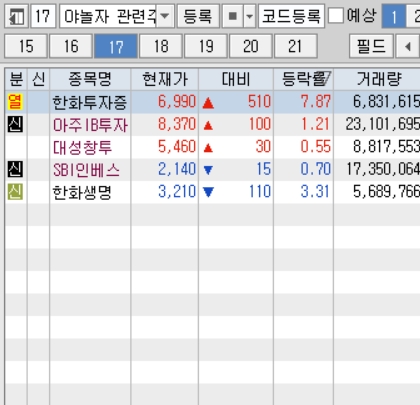The width and height of the screenshot is (420, 405).
Task: Click the group number field showing 17
Action: pyautogui.click(x=43, y=16)
